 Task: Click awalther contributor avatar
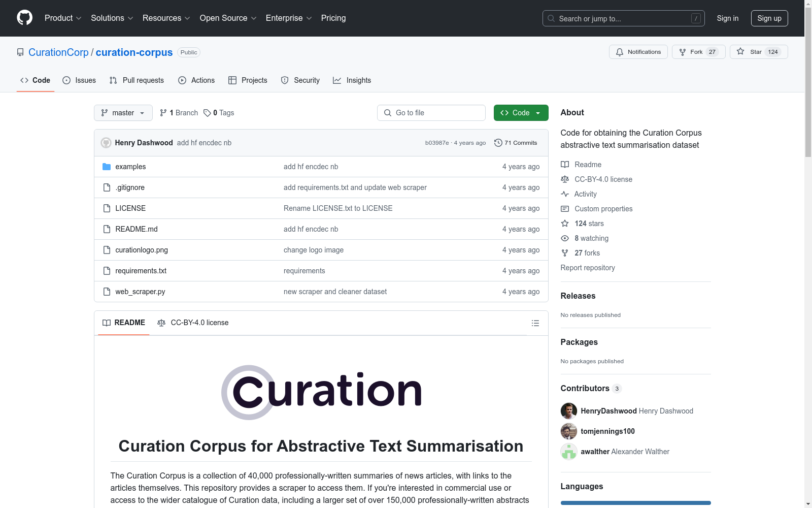[x=569, y=452]
